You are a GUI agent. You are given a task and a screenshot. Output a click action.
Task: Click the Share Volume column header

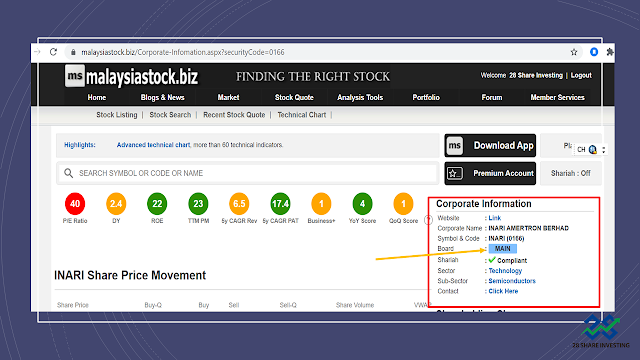click(x=355, y=305)
